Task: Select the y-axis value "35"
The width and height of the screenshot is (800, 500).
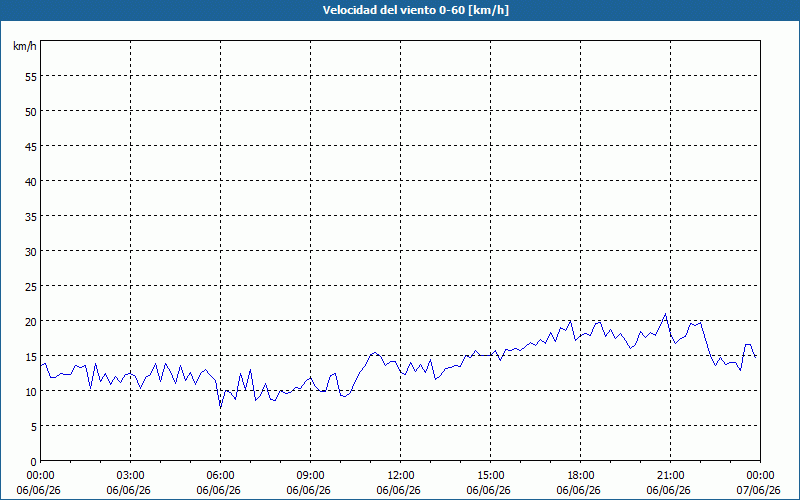Action: coord(31,216)
